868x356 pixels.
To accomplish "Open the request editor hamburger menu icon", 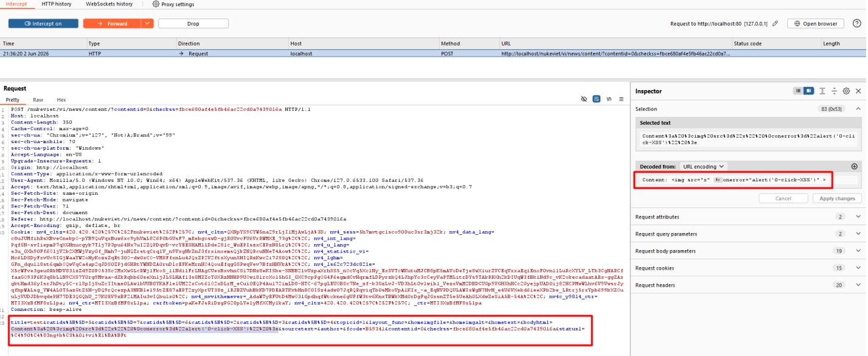I will tap(620, 99).
